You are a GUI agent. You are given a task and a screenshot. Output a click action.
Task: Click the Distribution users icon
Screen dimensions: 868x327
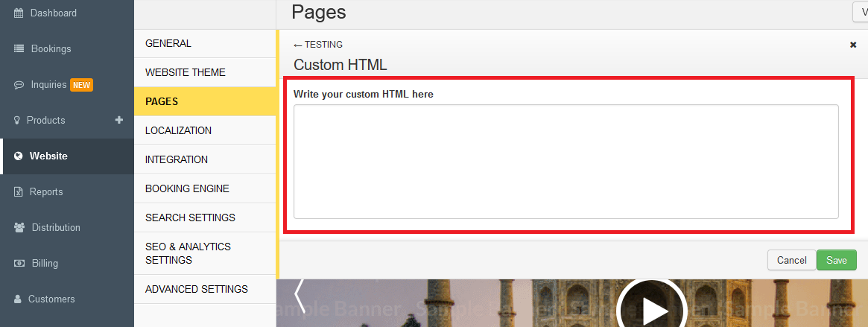point(19,228)
